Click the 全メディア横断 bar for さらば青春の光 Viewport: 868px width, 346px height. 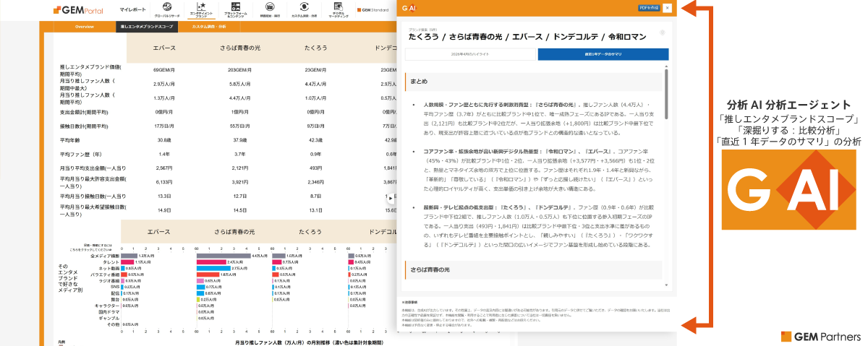(224, 256)
